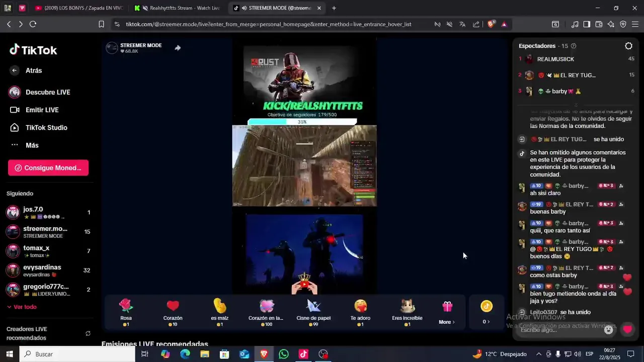Open the coin balance expander
The height and width of the screenshot is (362, 644).
486,312
